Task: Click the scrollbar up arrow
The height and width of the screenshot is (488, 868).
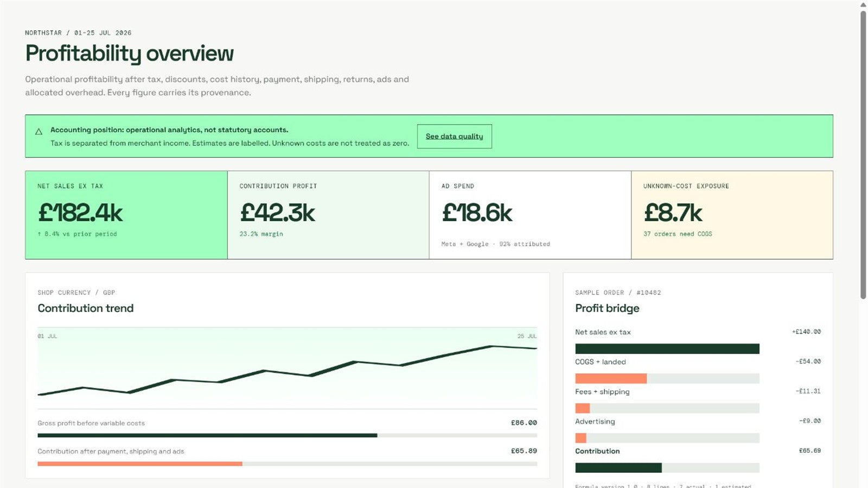Action: pos(863,5)
